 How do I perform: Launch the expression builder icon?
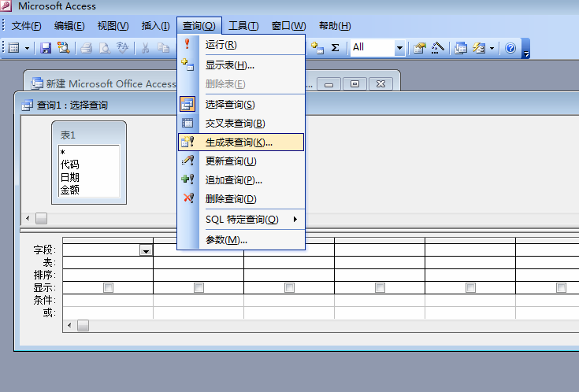pyautogui.click(x=437, y=48)
